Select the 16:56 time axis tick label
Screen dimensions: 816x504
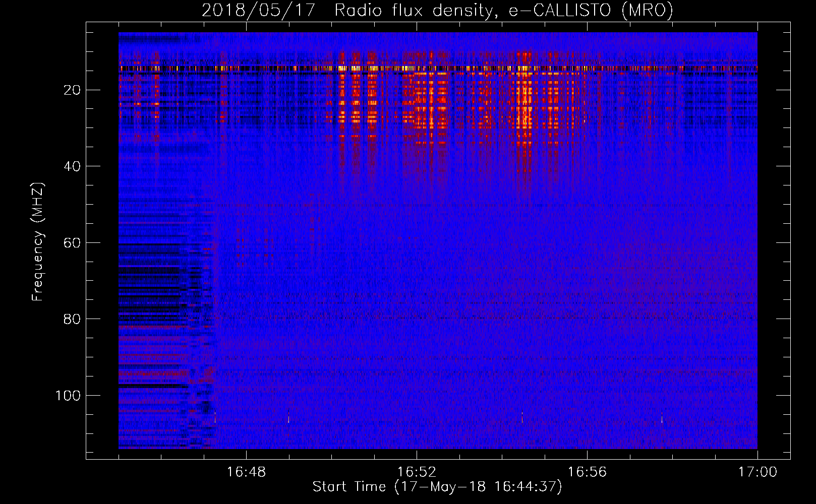[587, 472]
